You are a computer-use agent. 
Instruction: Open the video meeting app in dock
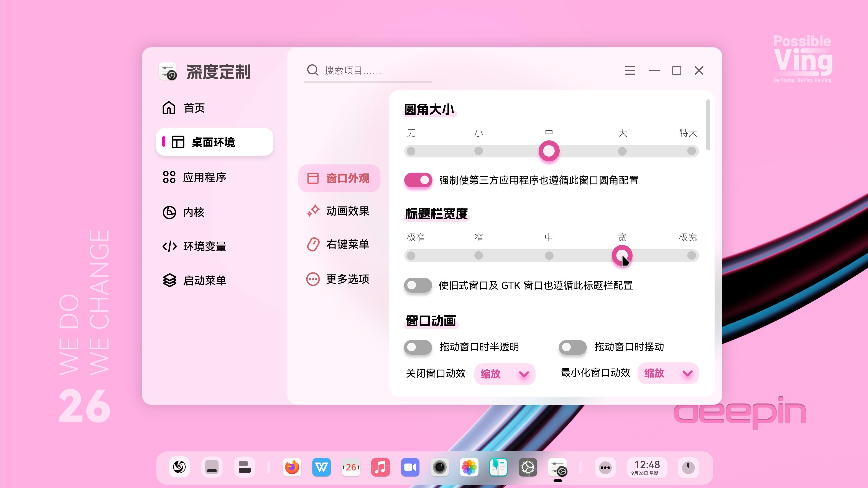pyautogui.click(x=410, y=467)
